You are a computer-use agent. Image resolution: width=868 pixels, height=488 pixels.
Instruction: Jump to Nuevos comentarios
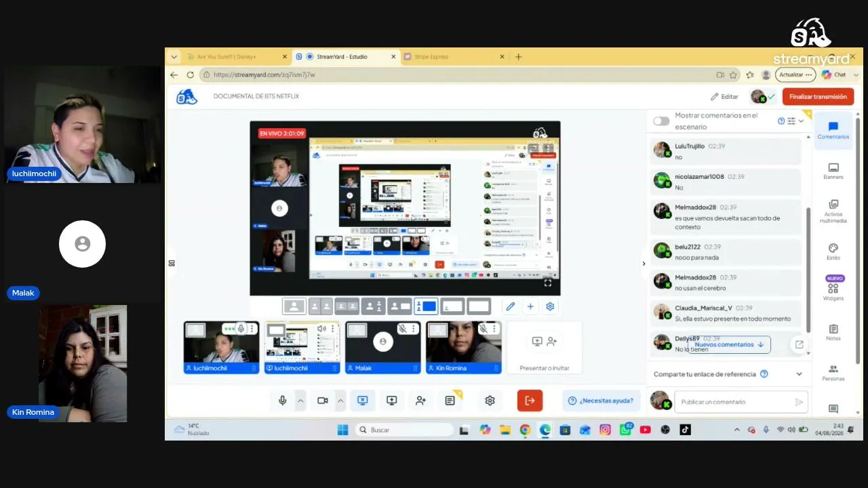(730, 344)
